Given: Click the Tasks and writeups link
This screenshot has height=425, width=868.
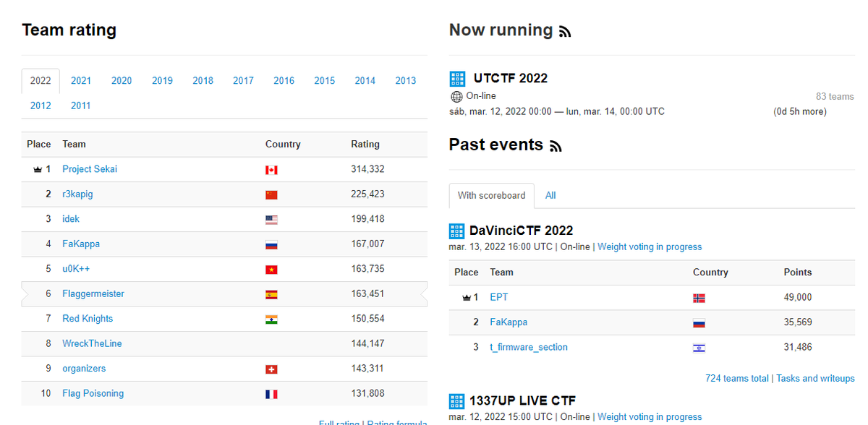Looking at the screenshot, I should pos(815,377).
